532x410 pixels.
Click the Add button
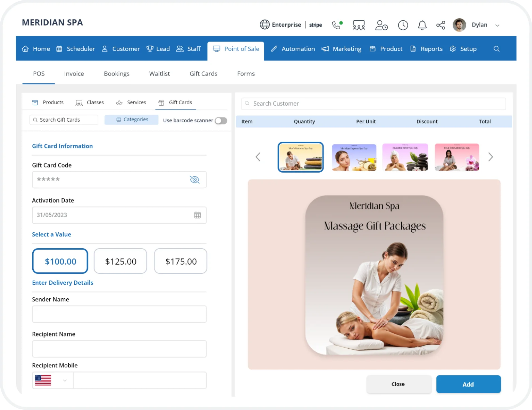coord(468,384)
